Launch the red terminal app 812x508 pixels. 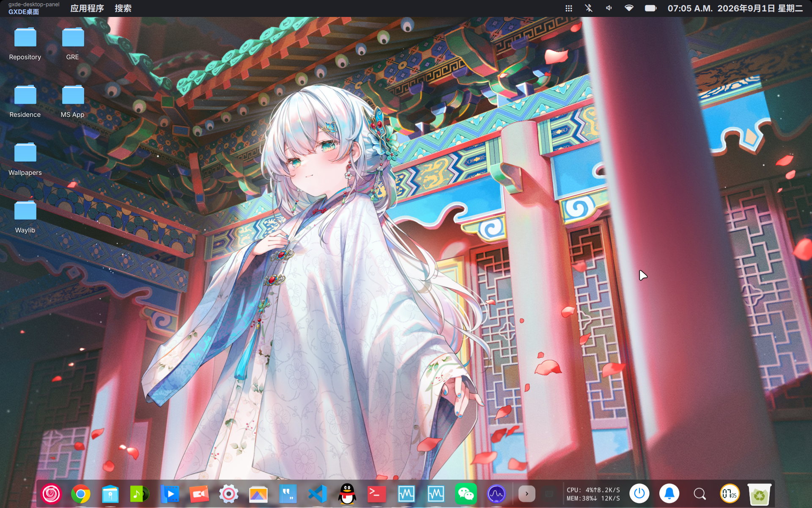click(377, 494)
